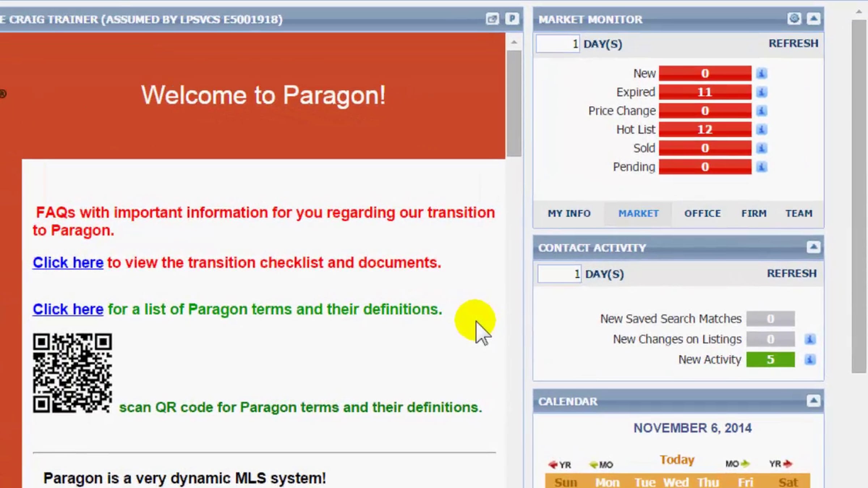Open the Hot List count of 12

(x=705, y=129)
